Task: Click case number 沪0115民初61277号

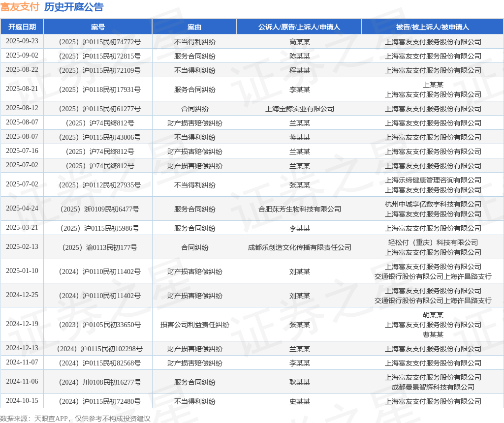Action: click(x=99, y=109)
